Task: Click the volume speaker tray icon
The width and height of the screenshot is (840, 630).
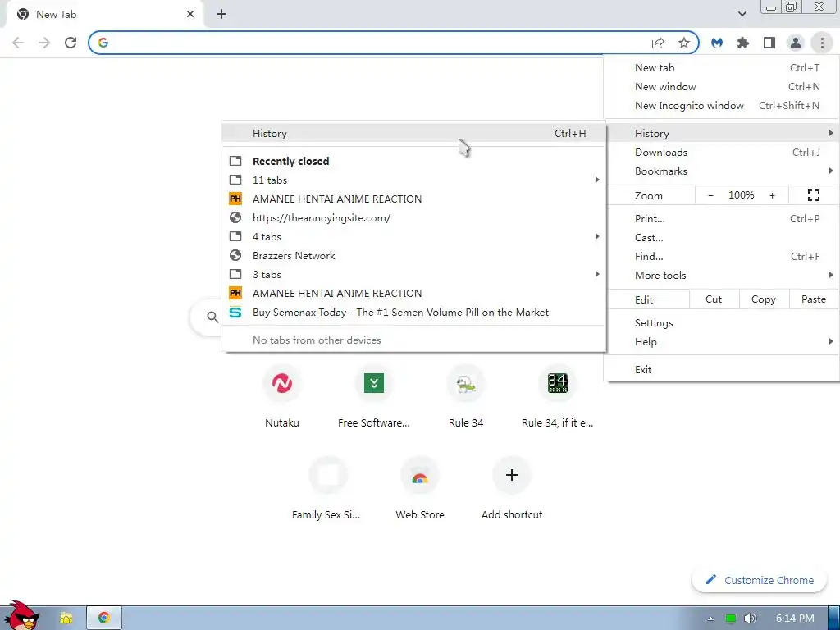Action: pos(750,619)
